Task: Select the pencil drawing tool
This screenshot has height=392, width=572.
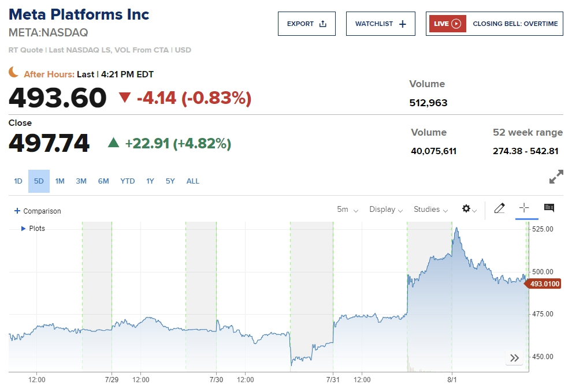Action: 500,208
